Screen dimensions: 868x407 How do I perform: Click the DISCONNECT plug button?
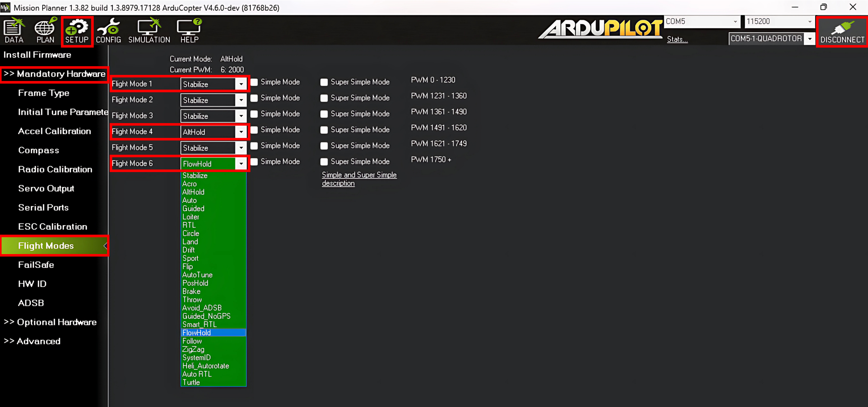coord(842,31)
